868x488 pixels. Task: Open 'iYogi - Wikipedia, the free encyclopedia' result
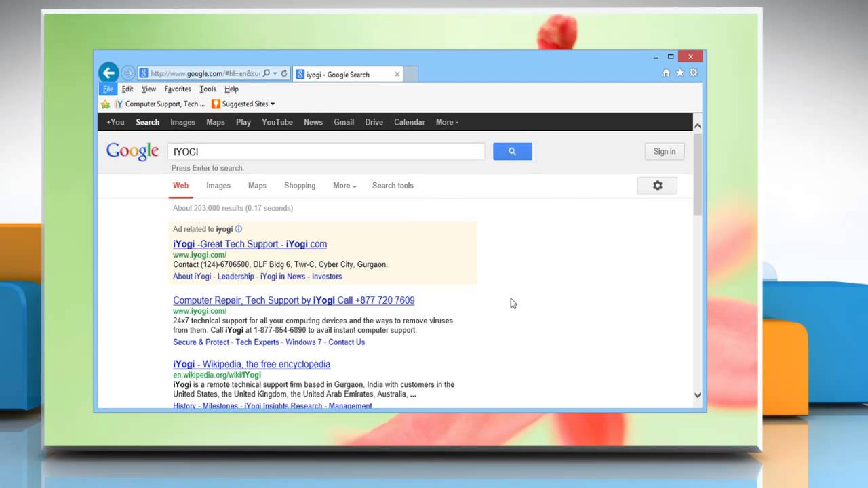tap(252, 364)
